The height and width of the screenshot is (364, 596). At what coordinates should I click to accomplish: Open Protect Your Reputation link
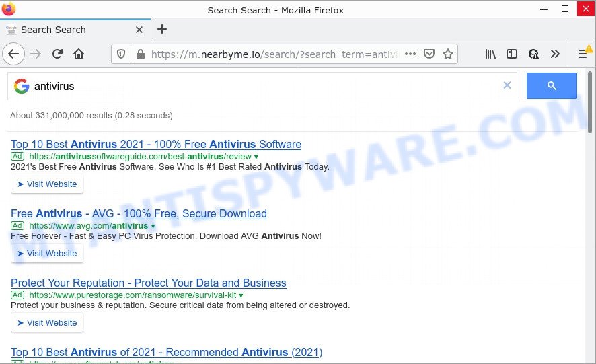[148, 283]
